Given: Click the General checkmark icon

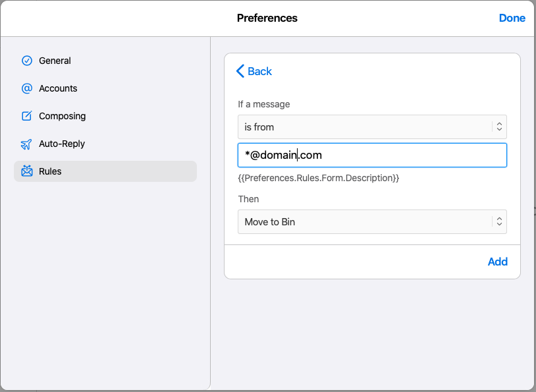Looking at the screenshot, I should coord(27,61).
